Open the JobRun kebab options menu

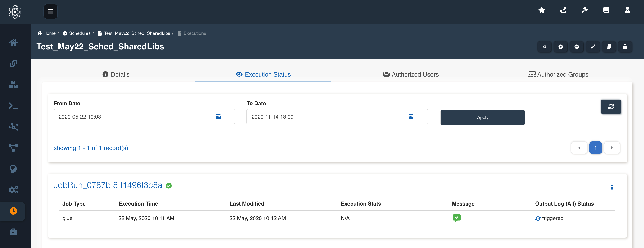pos(612,187)
